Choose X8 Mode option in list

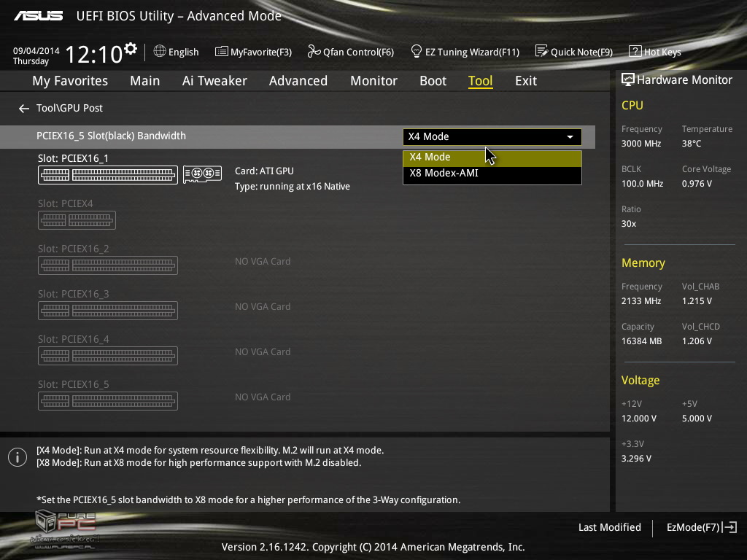click(492, 174)
